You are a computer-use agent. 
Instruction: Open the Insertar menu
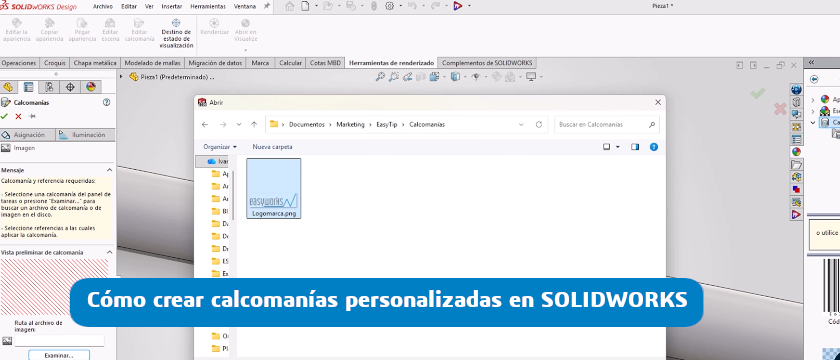point(172,6)
